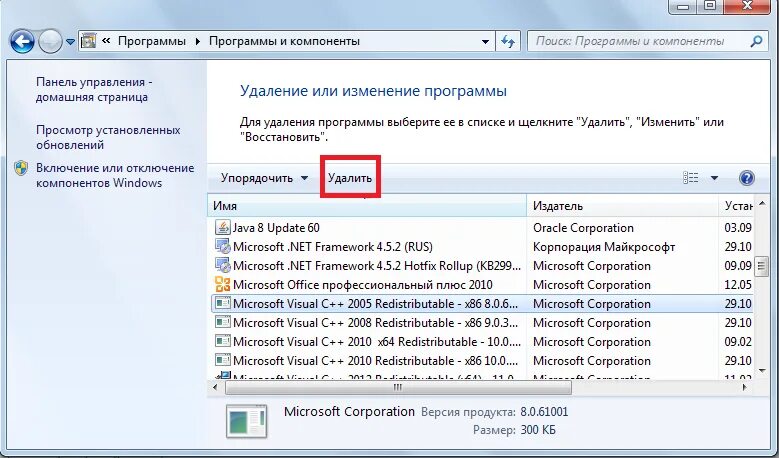Viewport: 779px width, 458px height.
Task: Select the Java 8 Update 60 icon
Action: [x=223, y=228]
